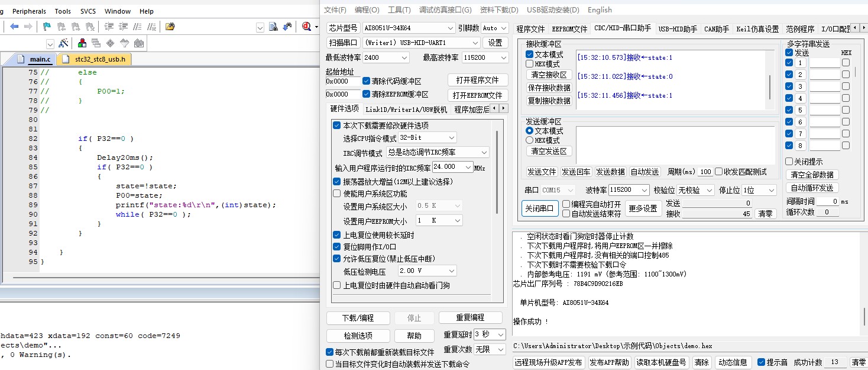Viewport: 868px width, 370px height.
Task: Open the 最低波特率 2400 dropdown
Action: pos(386,57)
